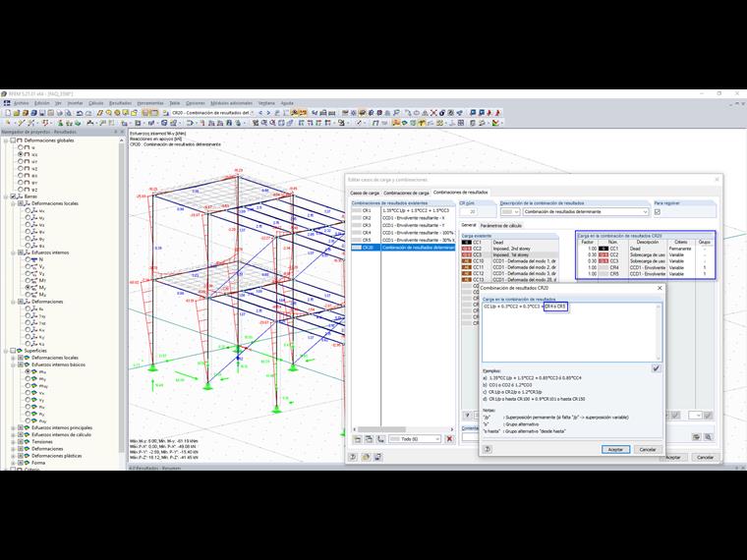Collapse Deformaciones globales tree node
Image resolution: width=747 pixels, height=560 pixels.
tap(6, 140)
